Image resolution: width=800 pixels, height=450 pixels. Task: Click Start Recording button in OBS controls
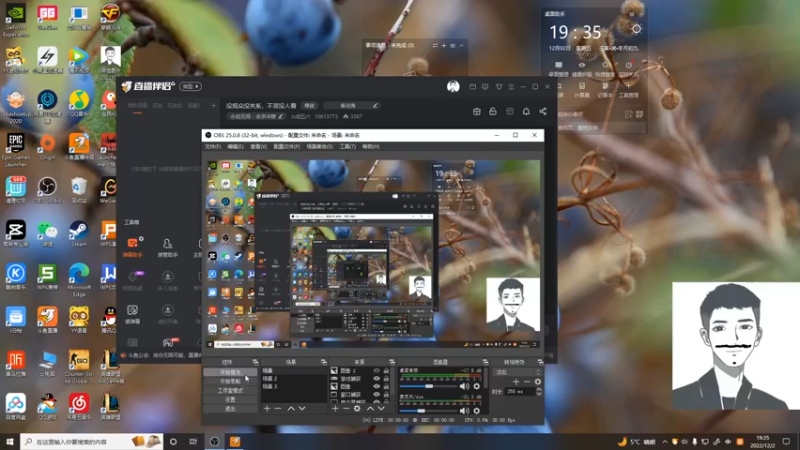coord(230,382)
